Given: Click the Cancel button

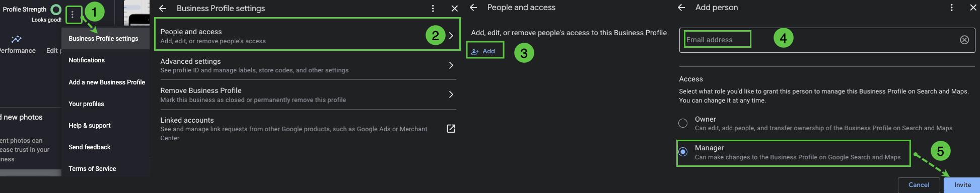Looking at the screenshot, I should pos(919,185).
